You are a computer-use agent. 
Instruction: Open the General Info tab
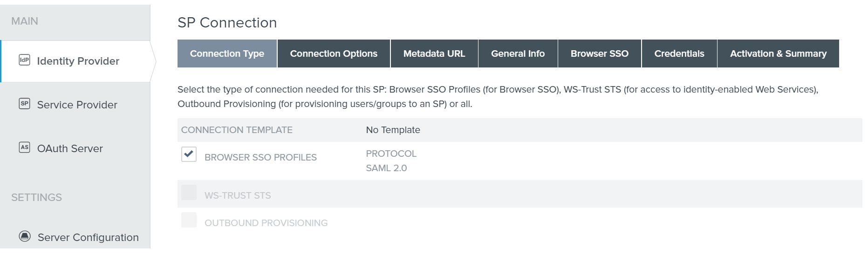point(518,54)
